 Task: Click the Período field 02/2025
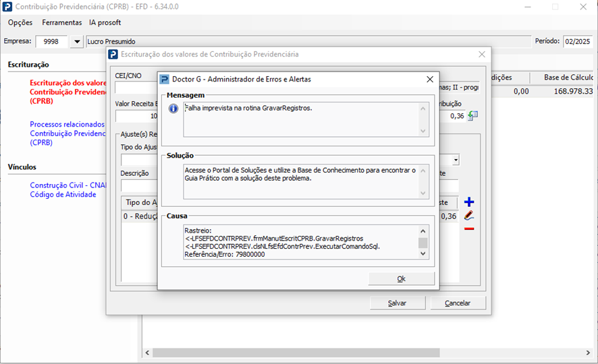click(577, 42)
